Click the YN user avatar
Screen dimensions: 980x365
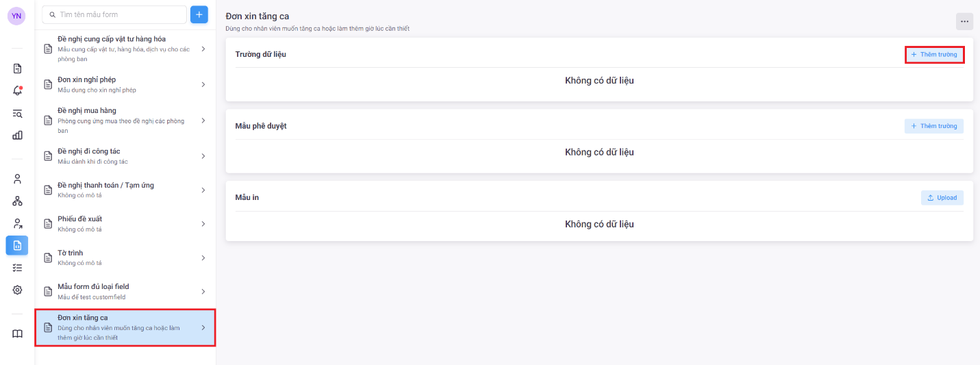coord(16,16)
